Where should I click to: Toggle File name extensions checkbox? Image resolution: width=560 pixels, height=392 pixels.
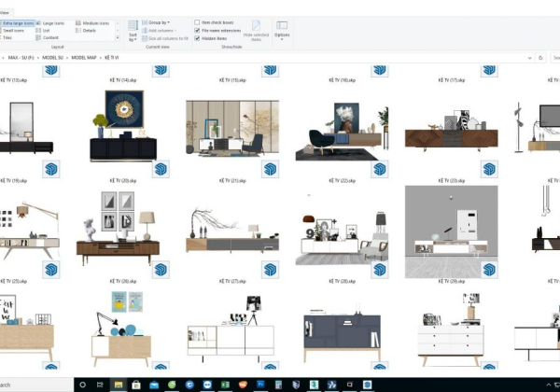coord(198,30)
